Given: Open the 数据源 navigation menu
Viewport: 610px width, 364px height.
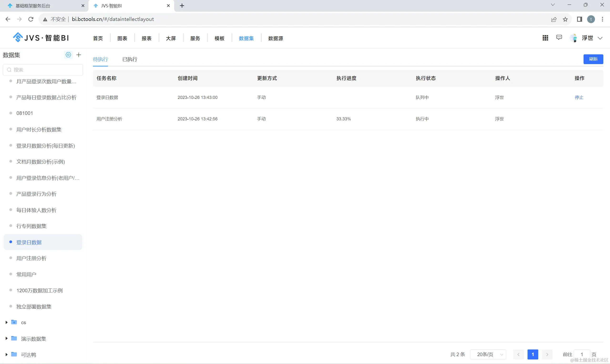Looking at the screenshot, I should [x=276, y=38].
